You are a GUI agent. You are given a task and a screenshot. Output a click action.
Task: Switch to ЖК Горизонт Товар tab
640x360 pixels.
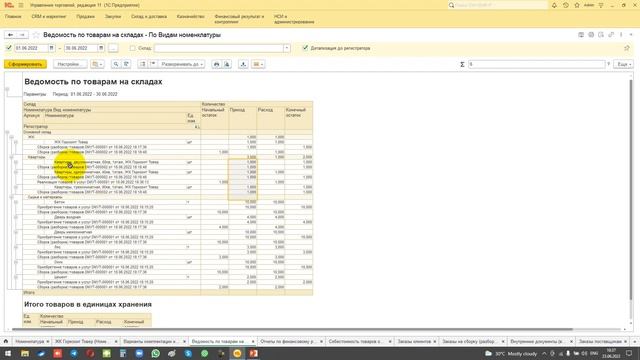click(x=87, y=341)
